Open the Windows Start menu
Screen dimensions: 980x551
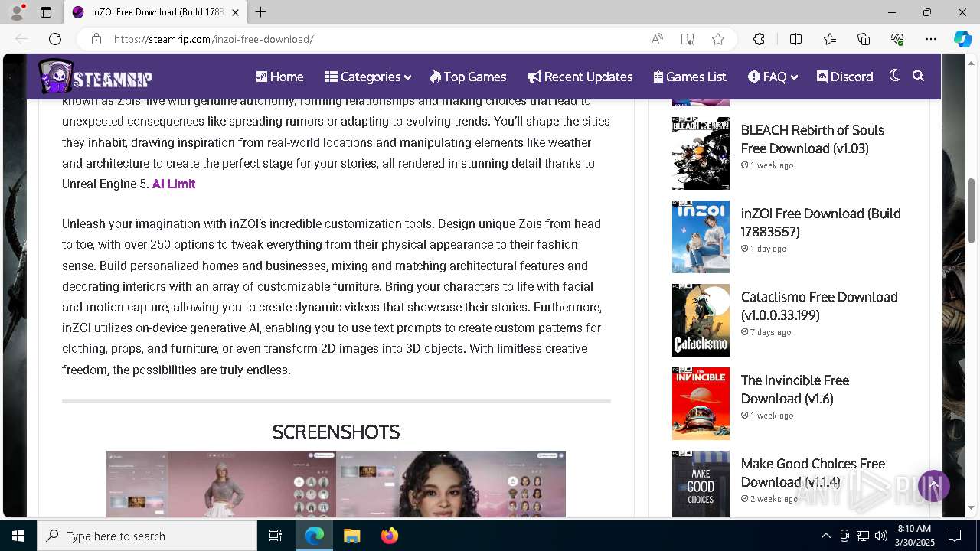[x=18, y=536]
